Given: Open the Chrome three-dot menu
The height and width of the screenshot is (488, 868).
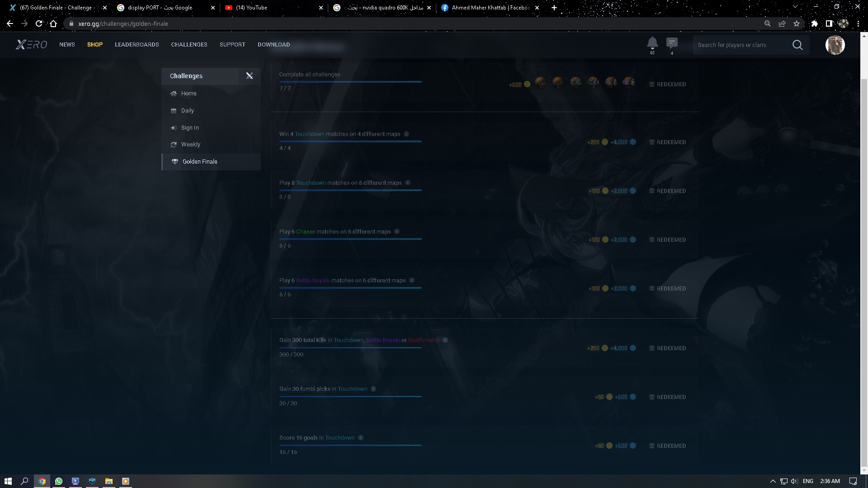Looking at the screenshot, I should point(858,23).
